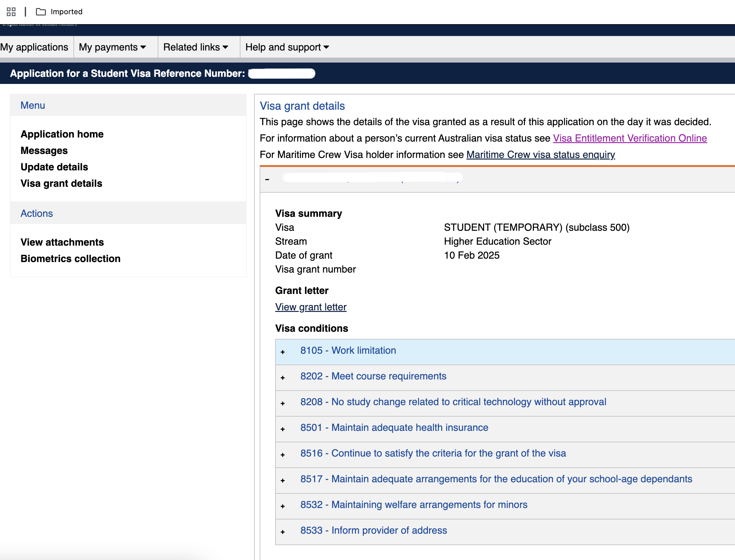Expand the 8501 health insurance plus icon
Screen dimensions: 735x560
(283, 429)
